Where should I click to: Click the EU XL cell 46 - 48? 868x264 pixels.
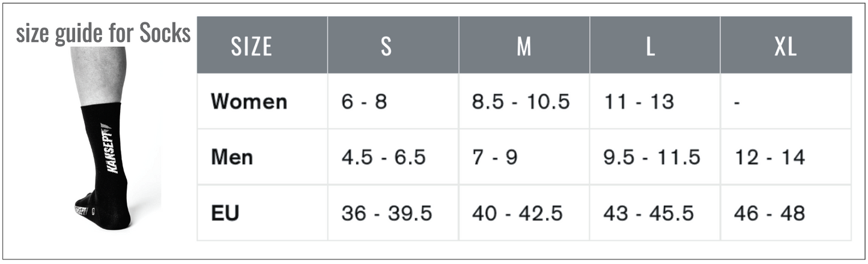click(x=769, y=213)
